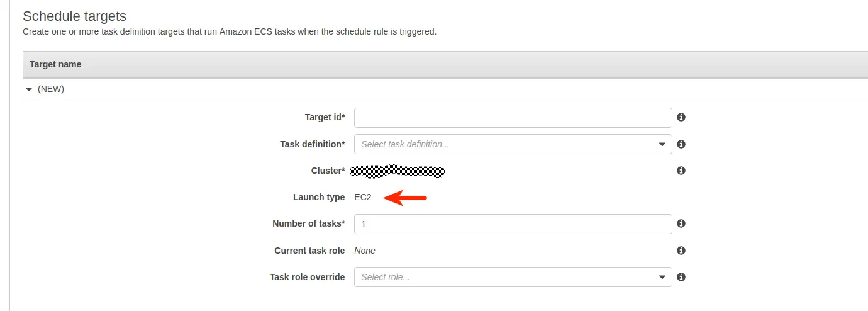Collapse the (NEW) target row triangle
This screenshot has height=311, width=868.
pos(29,89)
